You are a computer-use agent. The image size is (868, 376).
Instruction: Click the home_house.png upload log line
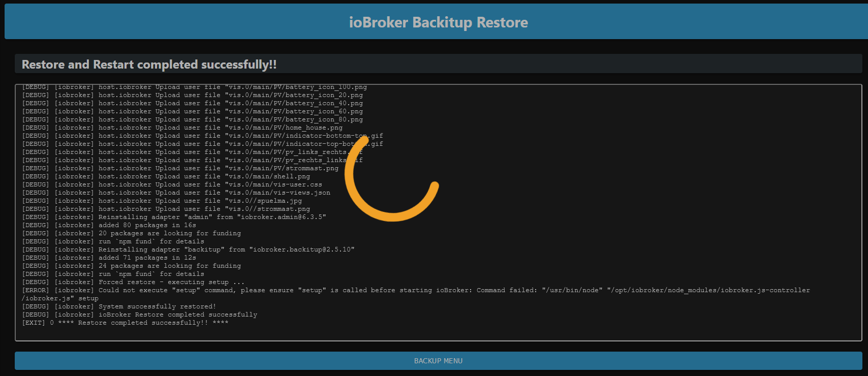182,128
